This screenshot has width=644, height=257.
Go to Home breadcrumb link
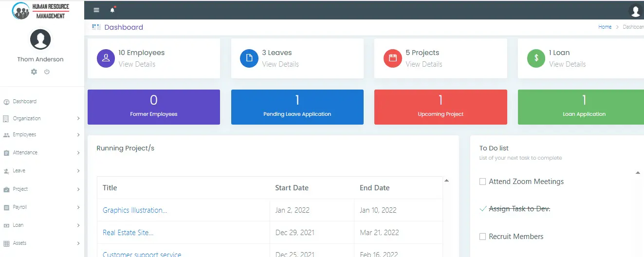coord(605,27)
